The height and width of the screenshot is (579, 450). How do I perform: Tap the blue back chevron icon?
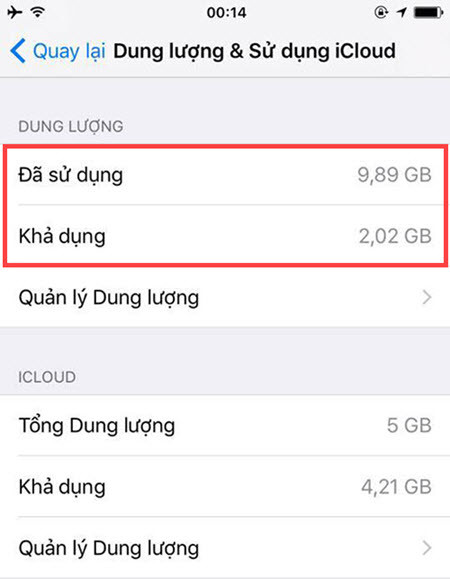coord(18,51)
